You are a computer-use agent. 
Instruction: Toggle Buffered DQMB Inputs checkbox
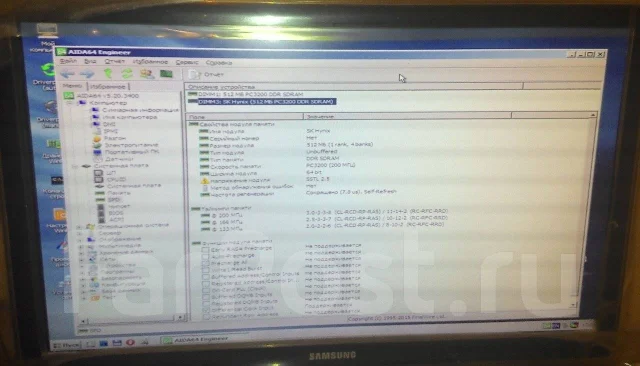(x=206, y=297)
